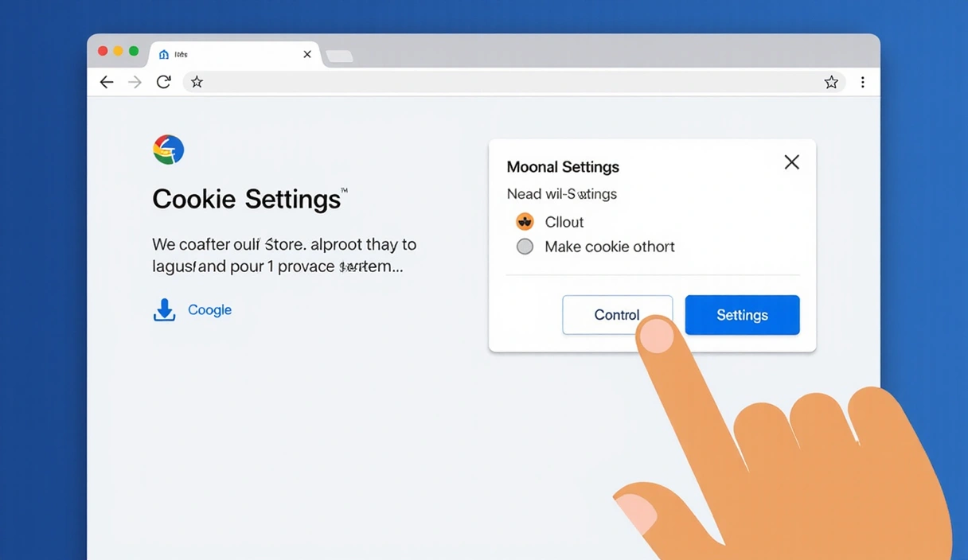
Task: Select the Make cookie othort radio option
Action: [525, 247]
